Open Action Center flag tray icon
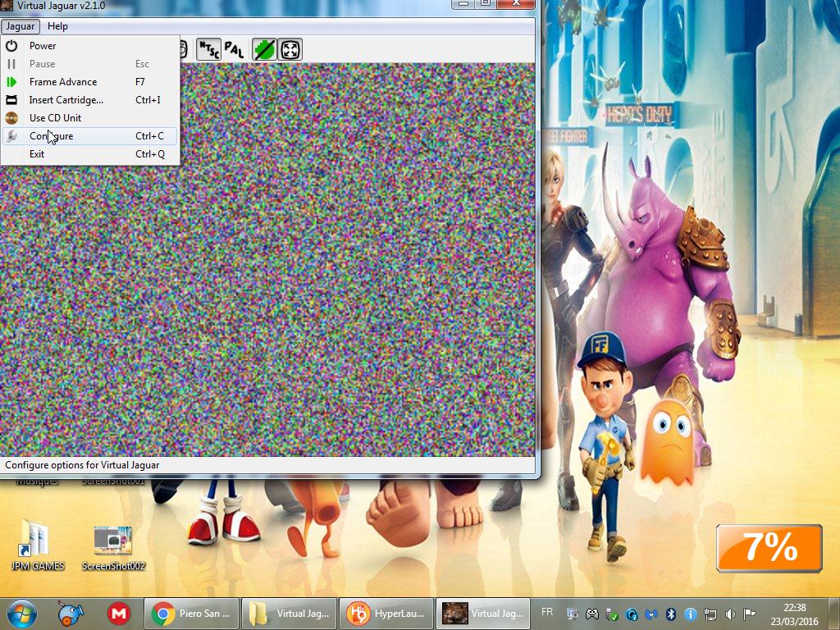Viewport: 840px width, 630px height. point(750,614)
